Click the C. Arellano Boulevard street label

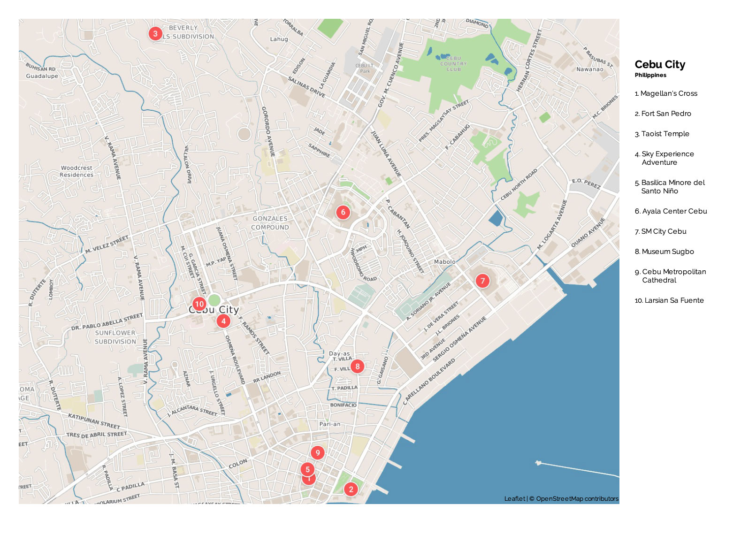point(429,382)
